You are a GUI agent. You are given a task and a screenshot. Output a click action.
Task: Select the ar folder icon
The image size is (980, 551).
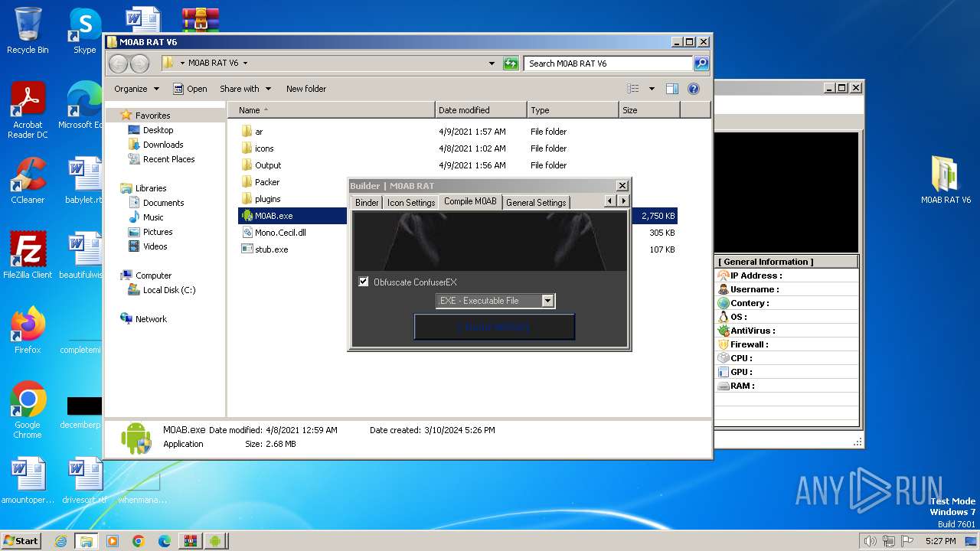point(247,132)
